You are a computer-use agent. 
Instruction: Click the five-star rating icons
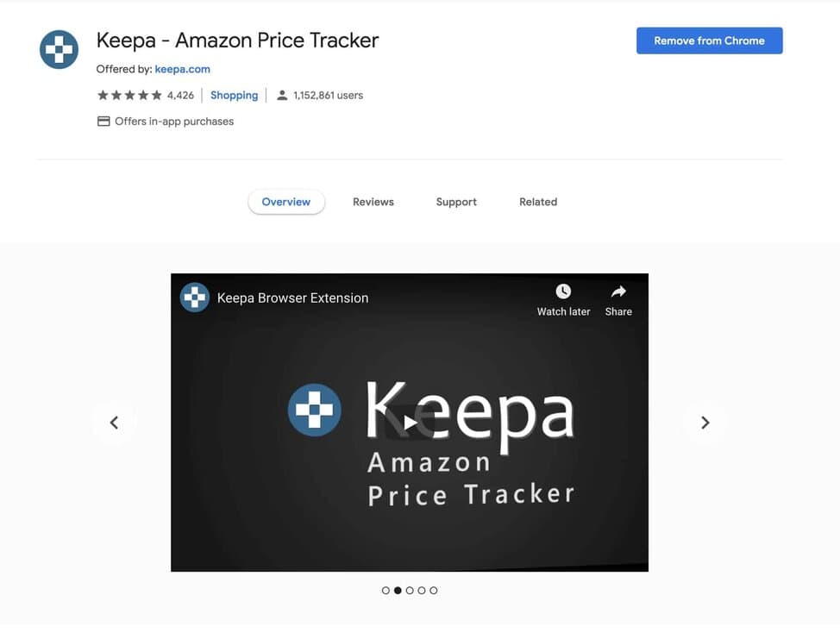click(x=129, y=96)
